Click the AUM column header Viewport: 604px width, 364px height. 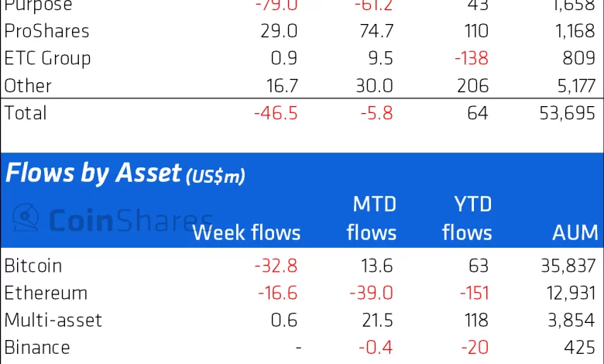[x=575, y=232]
